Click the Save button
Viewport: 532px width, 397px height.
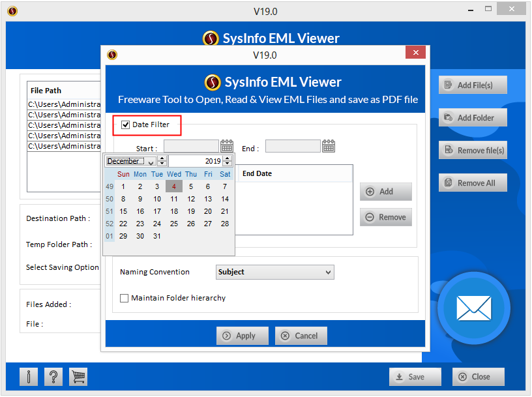point(415,377)
